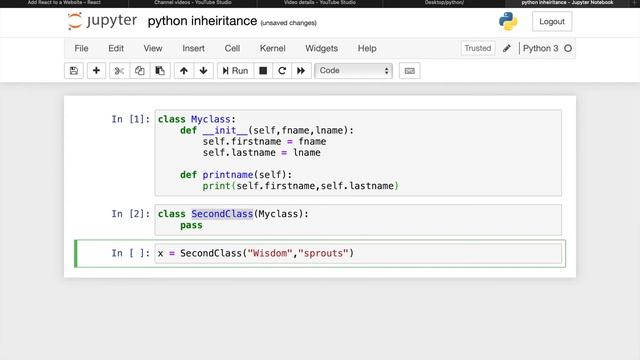
Task: Open the Kernel menu
Action: pos(273,48)
